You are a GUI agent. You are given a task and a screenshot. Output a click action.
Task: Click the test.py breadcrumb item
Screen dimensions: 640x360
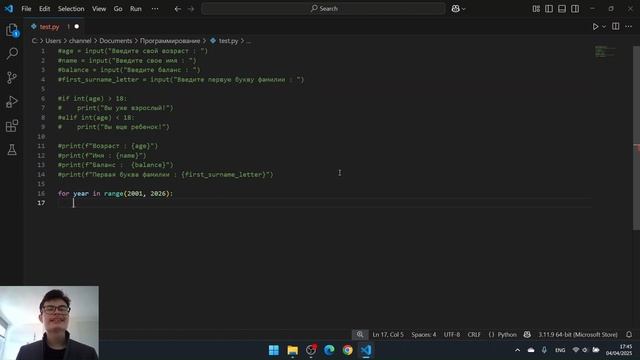(224, 41)
